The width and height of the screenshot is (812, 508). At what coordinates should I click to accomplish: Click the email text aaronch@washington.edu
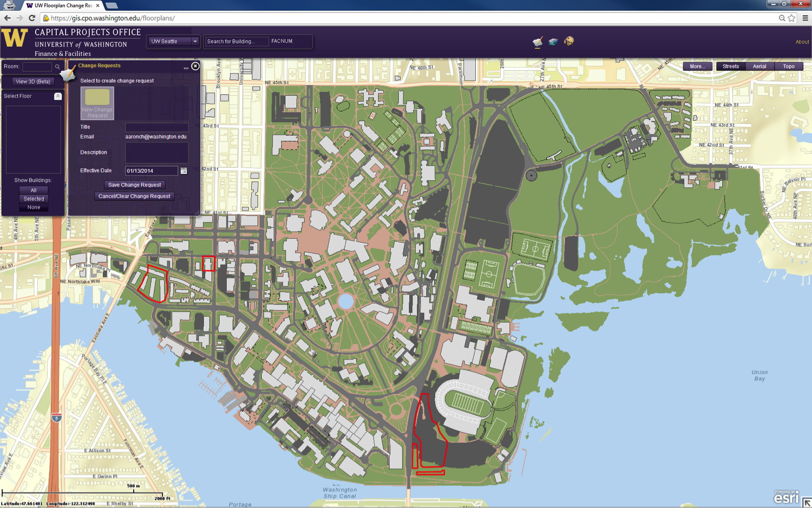156,136
